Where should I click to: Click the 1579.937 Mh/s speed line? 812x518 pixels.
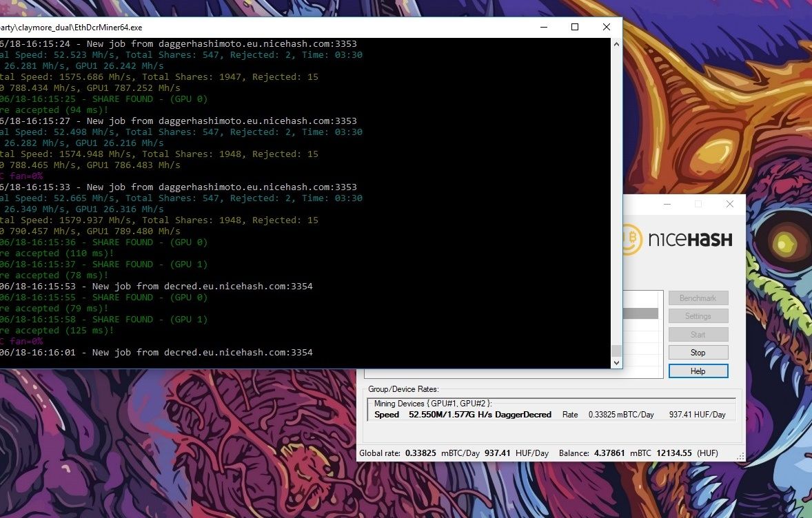point(159,220)
